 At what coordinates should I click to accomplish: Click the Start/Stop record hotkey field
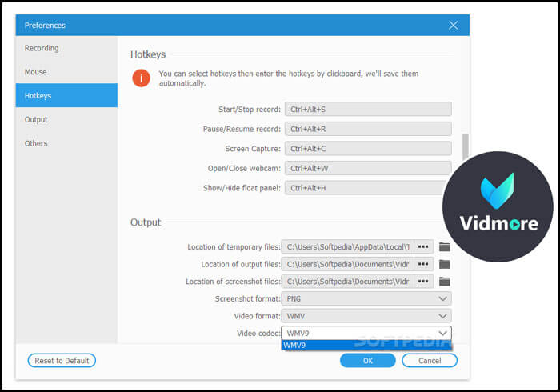(x=368, y=110)
